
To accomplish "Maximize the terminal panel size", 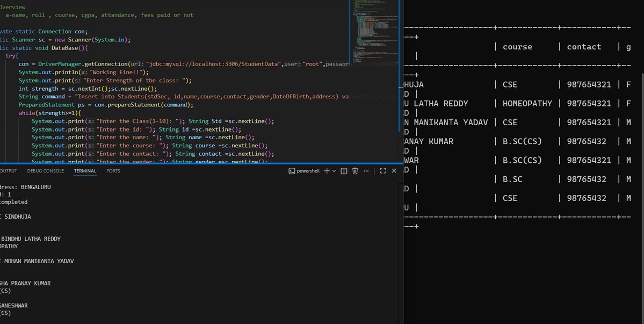I will click(382, 171).
